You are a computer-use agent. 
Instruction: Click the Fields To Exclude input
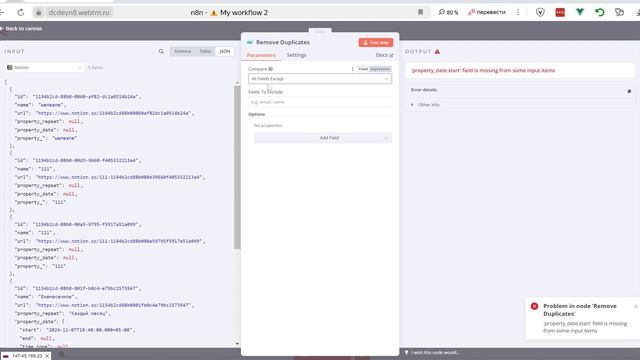(320, 102)
